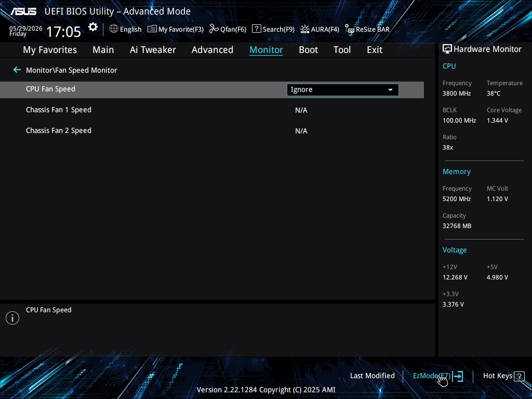Screen dimensions: 532x399
Task: Click the 38x ratio value
Action: [448, 148]
